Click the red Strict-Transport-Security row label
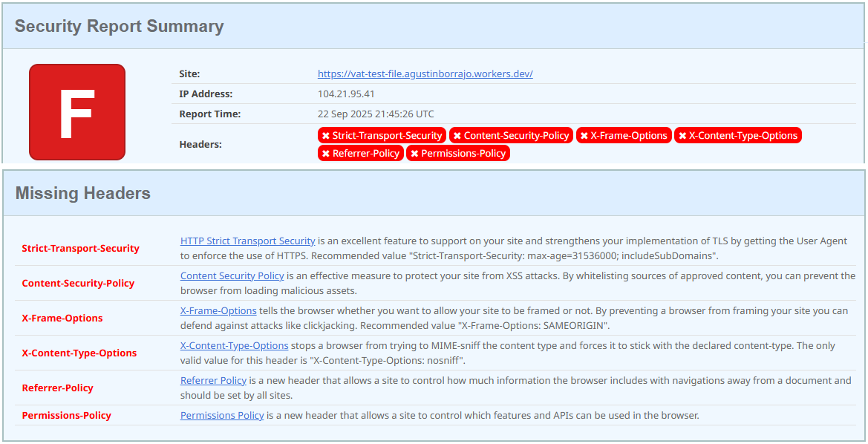 pos(80,248)
